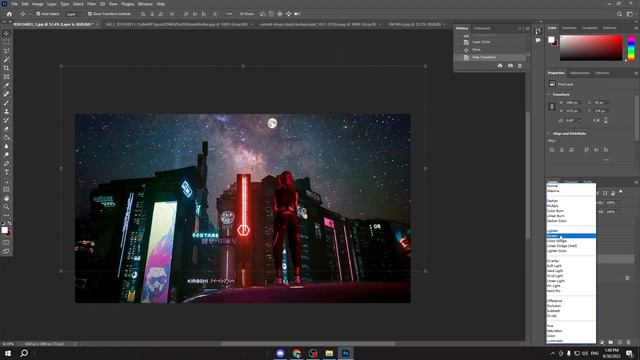Click the Windows Start button
This screenshot has height=360, width=640.
[8, 353]
